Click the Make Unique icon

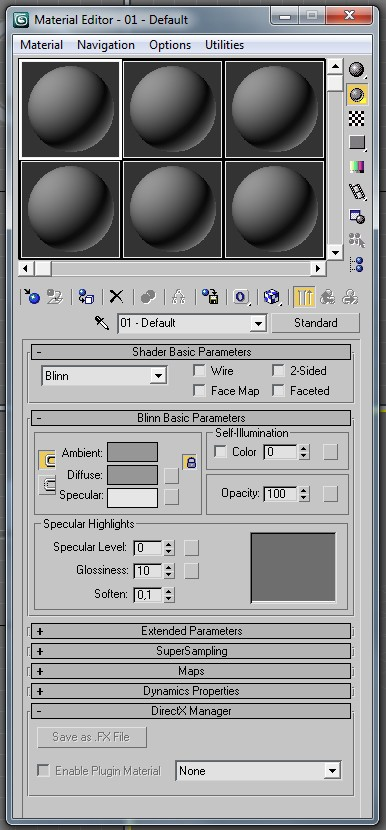click(x=178, y=297)
